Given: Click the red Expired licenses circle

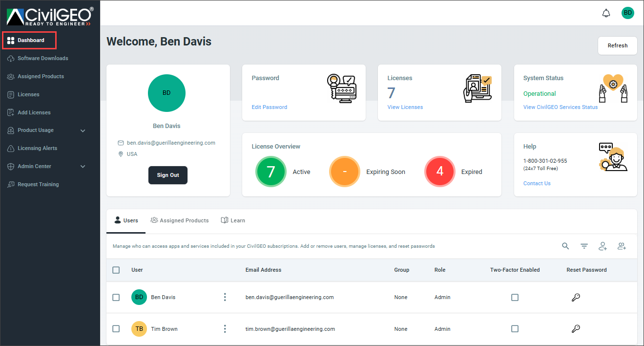Looking at the screenshot, I should tap(440, 172).
